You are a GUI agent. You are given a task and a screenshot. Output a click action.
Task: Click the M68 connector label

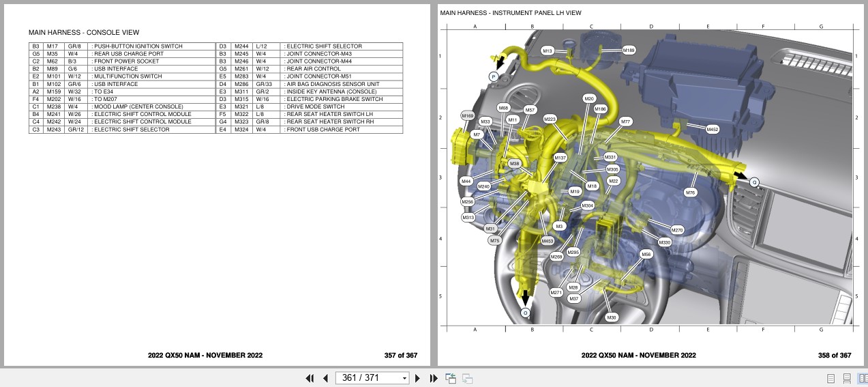click(503, 108)
